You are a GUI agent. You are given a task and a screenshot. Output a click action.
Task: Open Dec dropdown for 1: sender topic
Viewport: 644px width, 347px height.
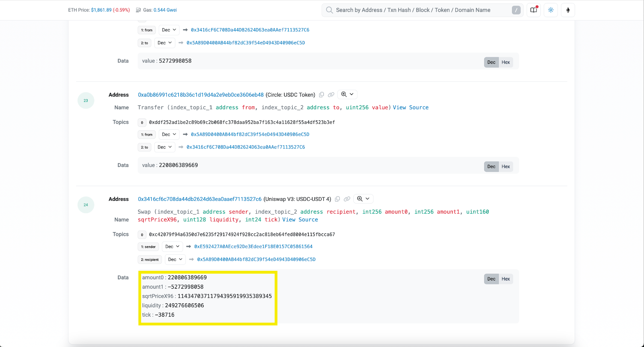tap(172, 247)
